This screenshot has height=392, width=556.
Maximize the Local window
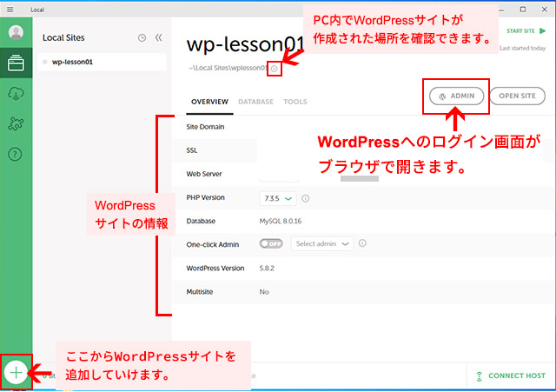tap(523, 10)
